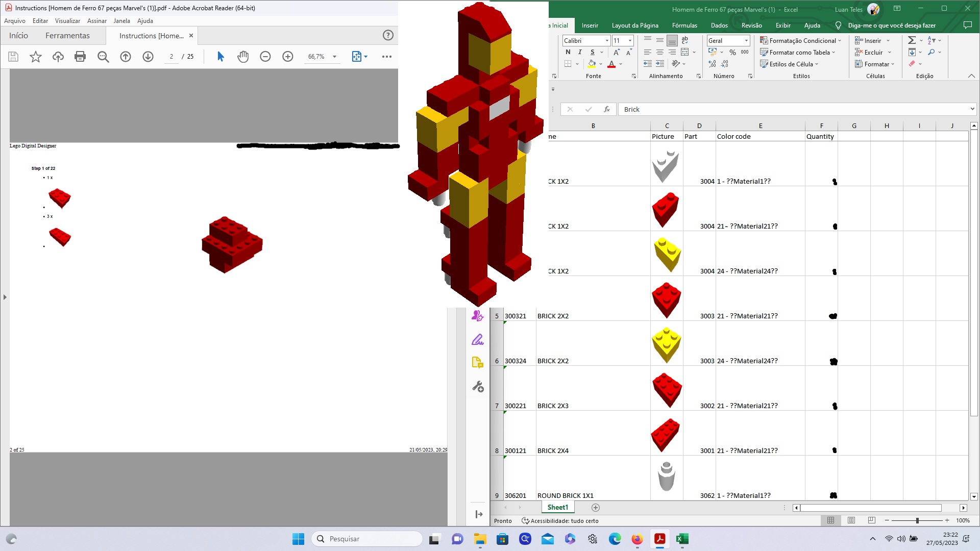Expand the Geral number format dropdown

[x=746, y=40]
